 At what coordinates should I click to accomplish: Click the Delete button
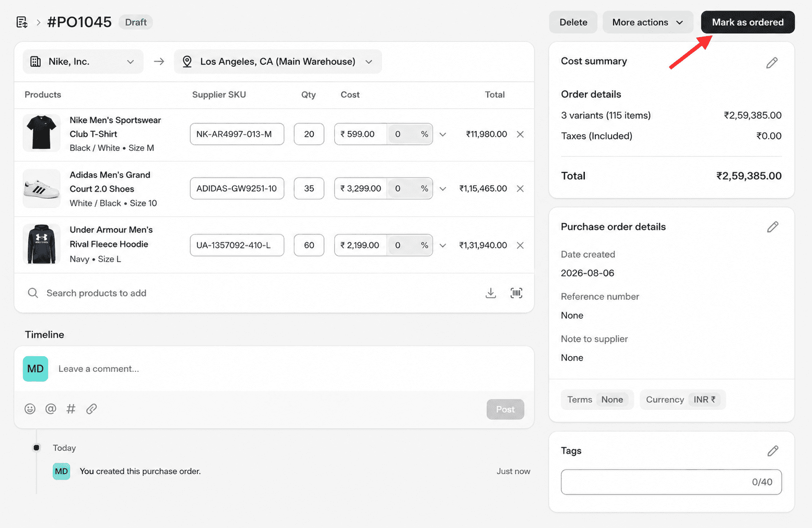point(573,22)
